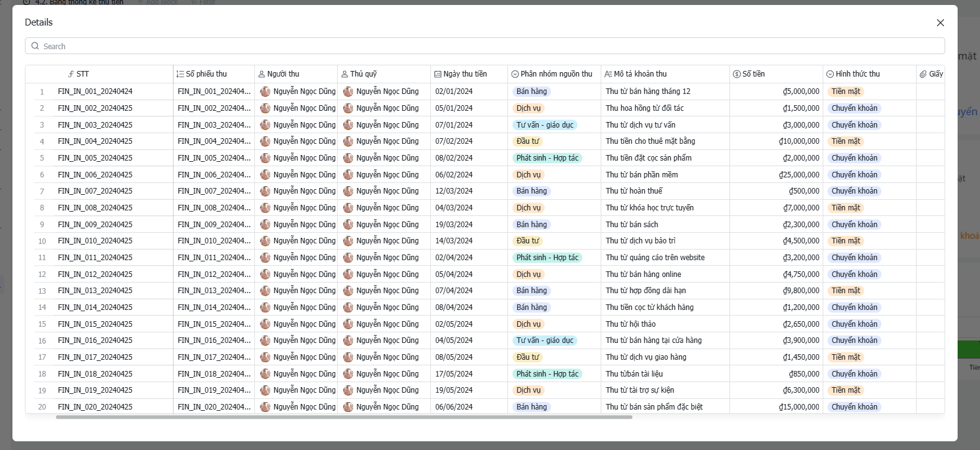Click Người thu avatar in row 1
The width and height of the screenshot is (980, 450).
(x=266, y=91)
